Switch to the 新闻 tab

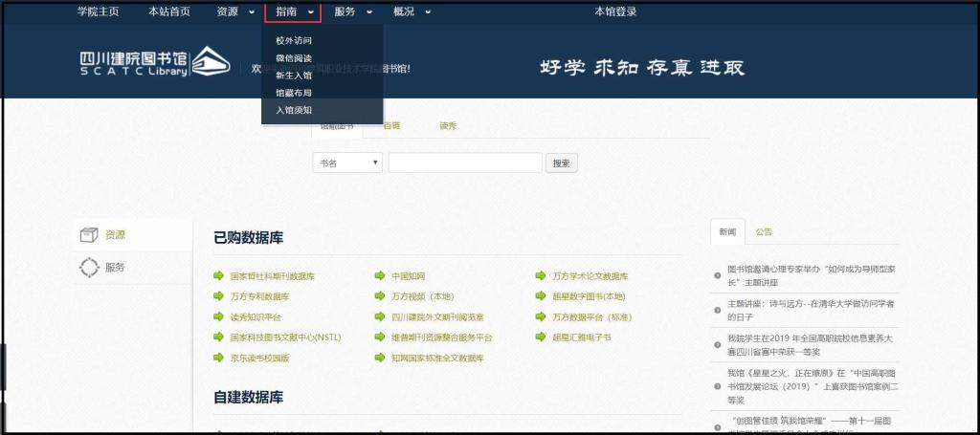tap(727, 231)
